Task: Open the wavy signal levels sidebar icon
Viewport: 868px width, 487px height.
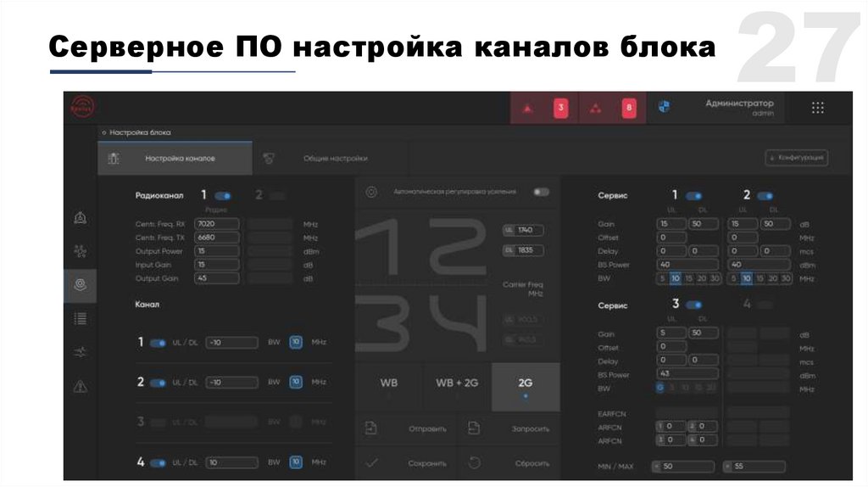Action: click(x=81, y=352)
